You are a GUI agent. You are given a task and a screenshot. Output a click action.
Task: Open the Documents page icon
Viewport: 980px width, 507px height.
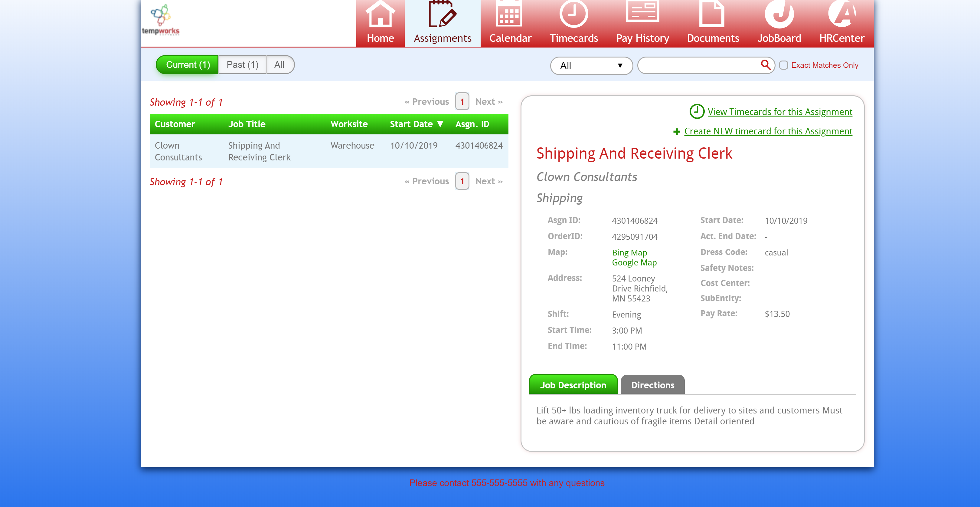(712, 15)
